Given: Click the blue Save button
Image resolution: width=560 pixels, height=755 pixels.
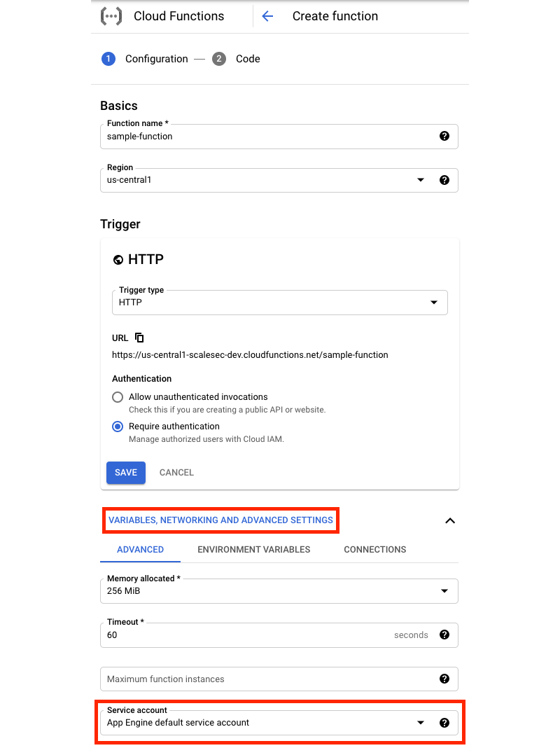Looking at the screenshot, I should (x=126, y=473).
